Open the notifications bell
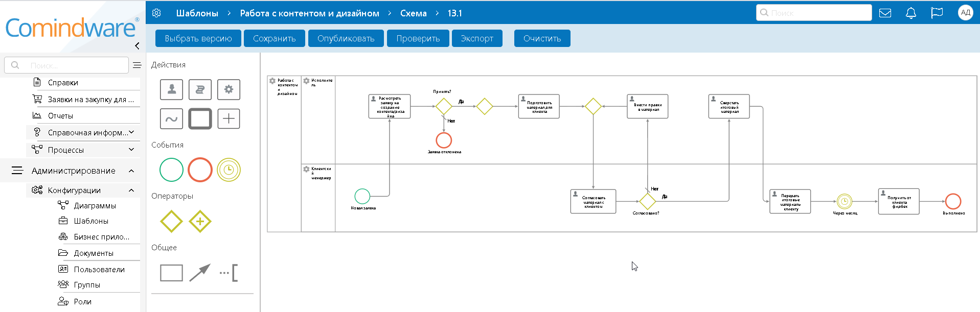Screen dimensions: 980x312 click(x=910, y=13)
